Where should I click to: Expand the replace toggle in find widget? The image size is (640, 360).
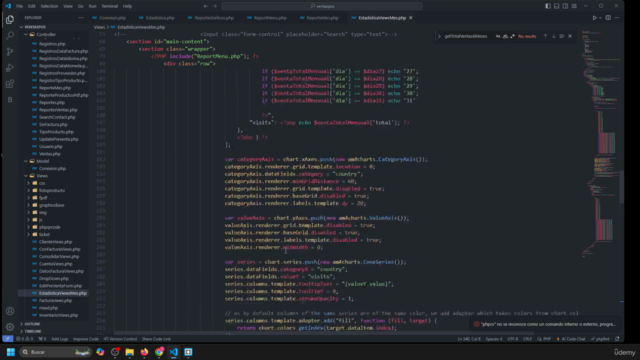[x=440, y=36]
